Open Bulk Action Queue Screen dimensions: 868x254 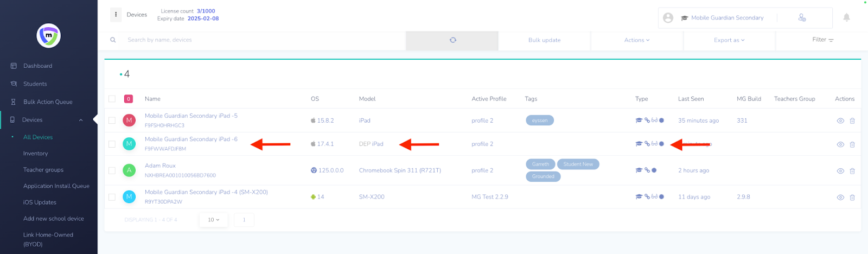point(48,102)
